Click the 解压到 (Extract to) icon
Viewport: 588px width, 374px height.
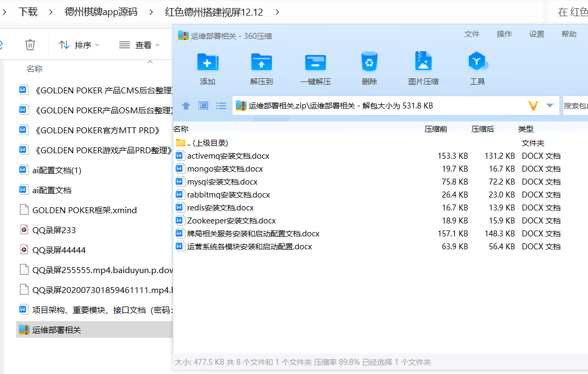pos(262,62)
